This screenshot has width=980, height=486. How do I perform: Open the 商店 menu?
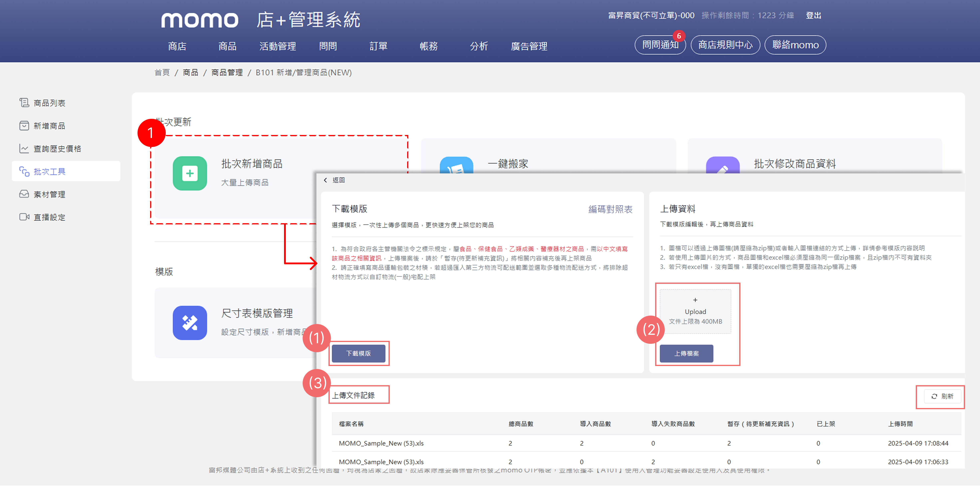[x=177, y=46]
